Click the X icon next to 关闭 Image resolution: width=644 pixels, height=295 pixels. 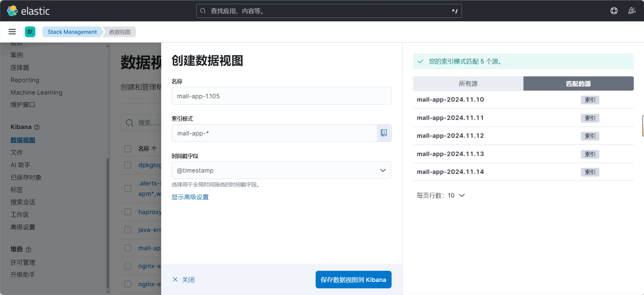(175, 279)
